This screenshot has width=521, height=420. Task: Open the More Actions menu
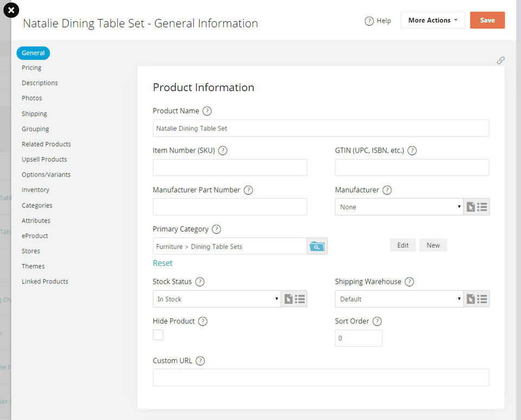tap(433, 20)
